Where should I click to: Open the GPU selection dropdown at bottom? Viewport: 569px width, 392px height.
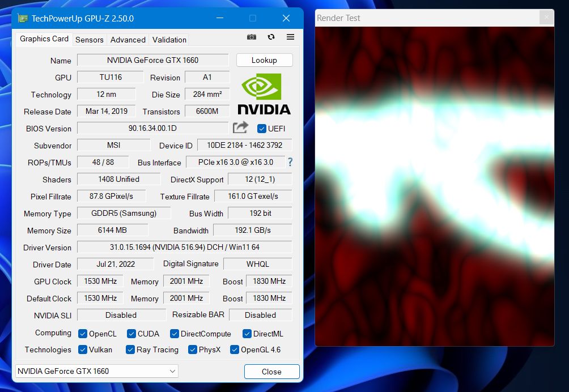[x=96, y=371]
